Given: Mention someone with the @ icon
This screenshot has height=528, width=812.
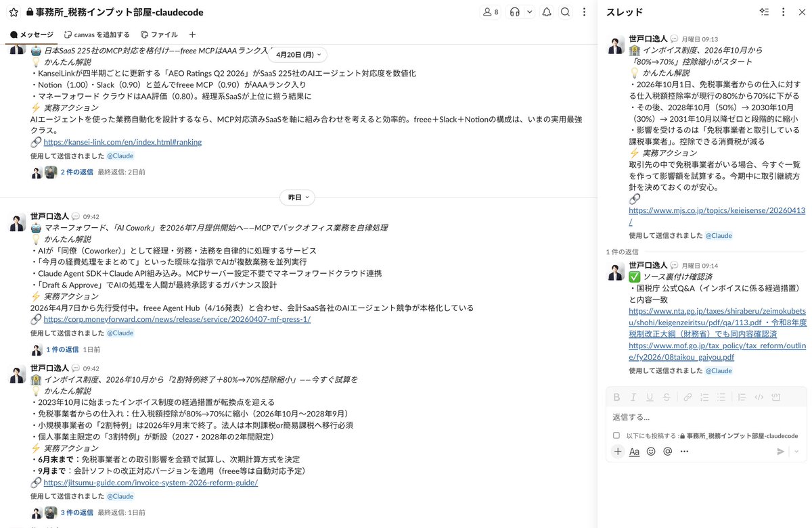Looking at the screenshot, I should pyautogui.click(x=668, y=452).
